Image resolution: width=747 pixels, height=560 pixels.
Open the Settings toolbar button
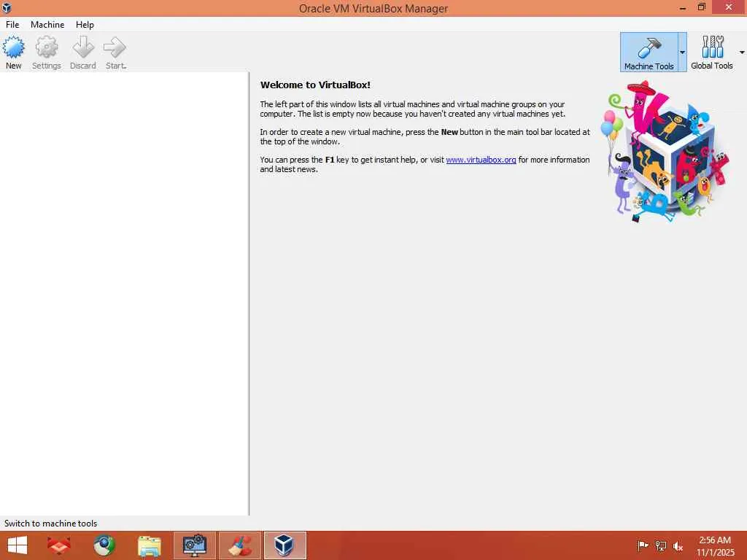(46, 52)
